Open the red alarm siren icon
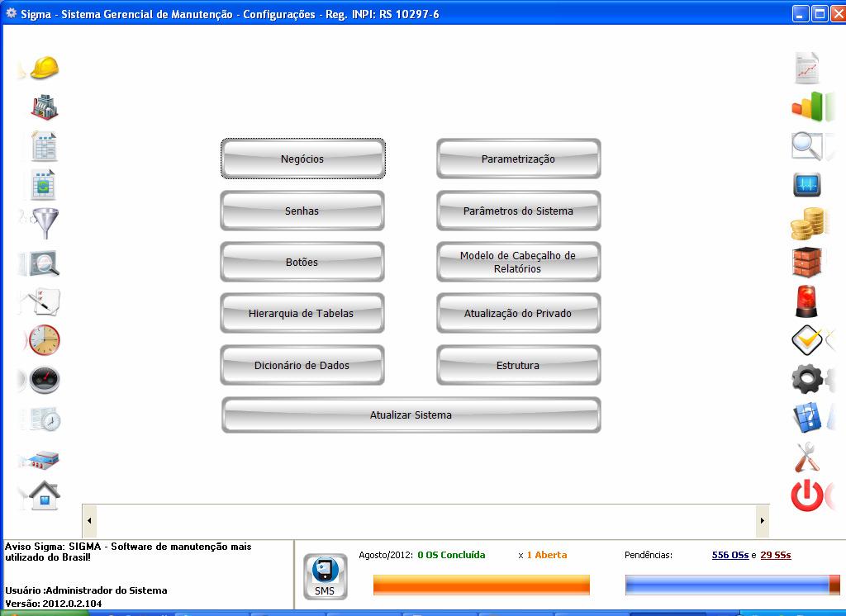 [x=807, y=301]
